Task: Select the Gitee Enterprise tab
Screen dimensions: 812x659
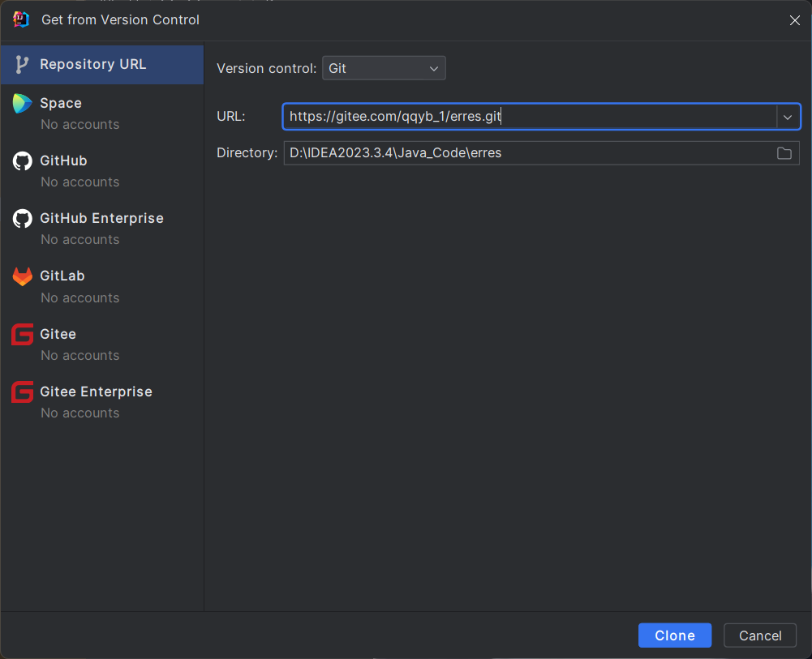Action: click(102, 401)
